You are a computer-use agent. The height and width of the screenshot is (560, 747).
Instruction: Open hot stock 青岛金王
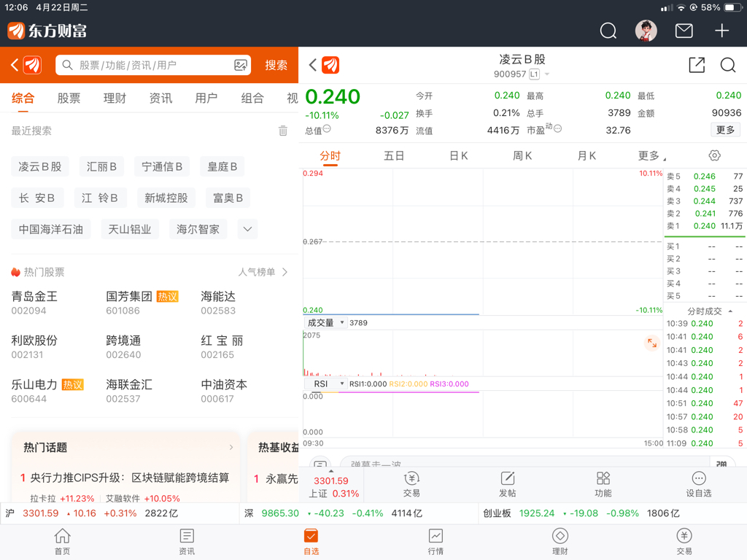[x=34, y=303]
